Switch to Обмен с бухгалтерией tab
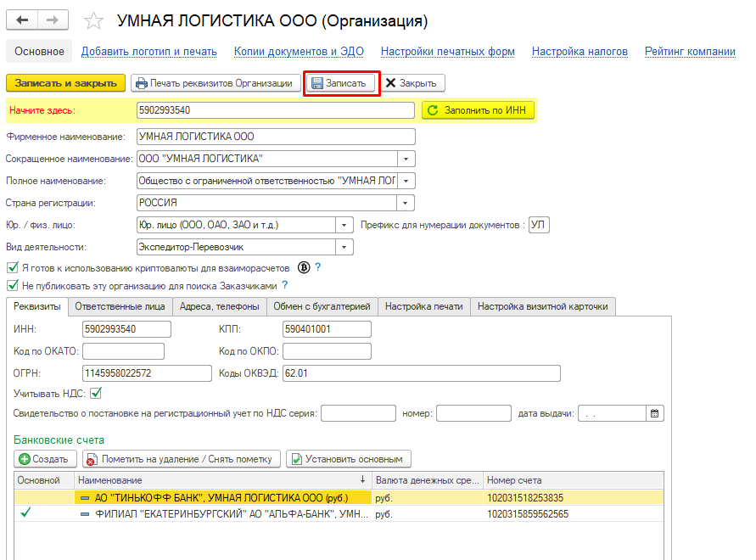756x560 pixels. [322, 306]
